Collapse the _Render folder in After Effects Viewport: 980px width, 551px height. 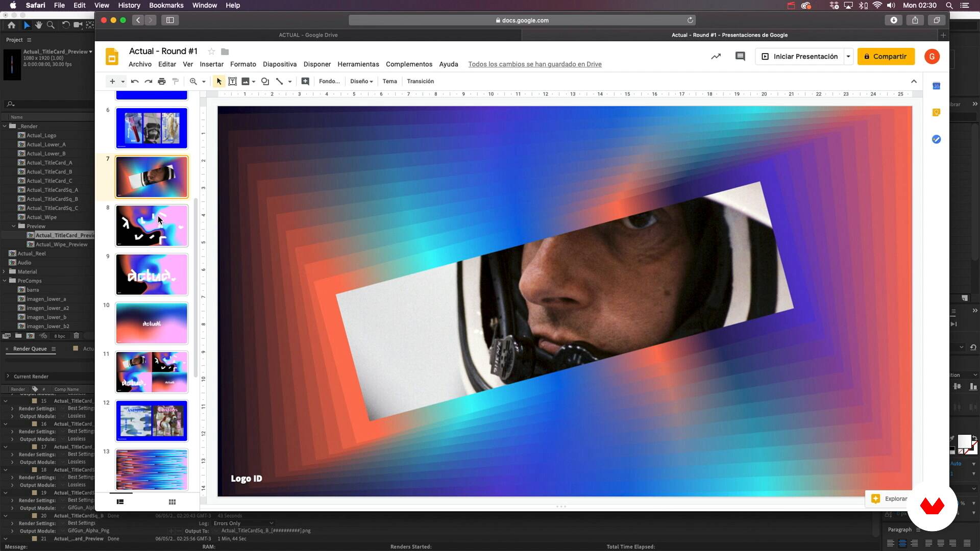point(5,126)
